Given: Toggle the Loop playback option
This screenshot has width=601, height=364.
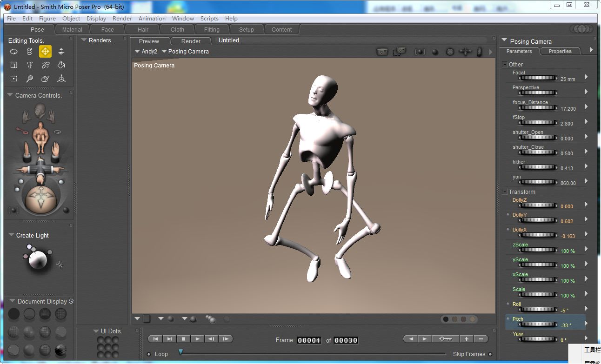Looking at the screenshot, I should 149,354.
